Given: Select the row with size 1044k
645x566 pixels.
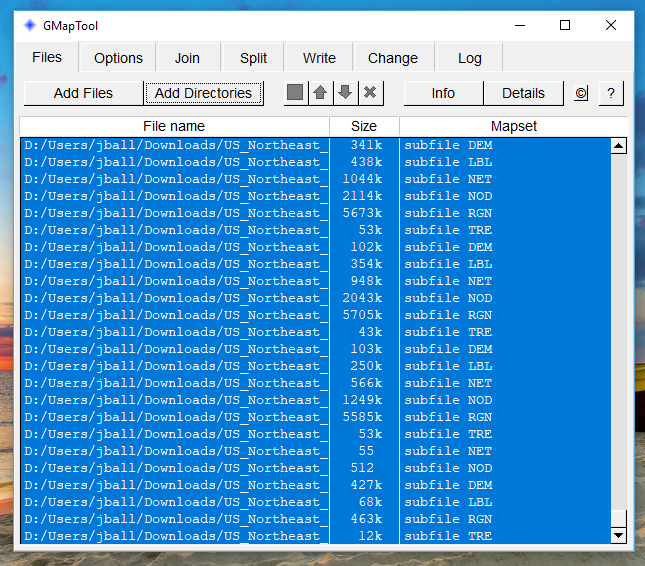Looking at the screenshot, I should [x=316, y=179].
